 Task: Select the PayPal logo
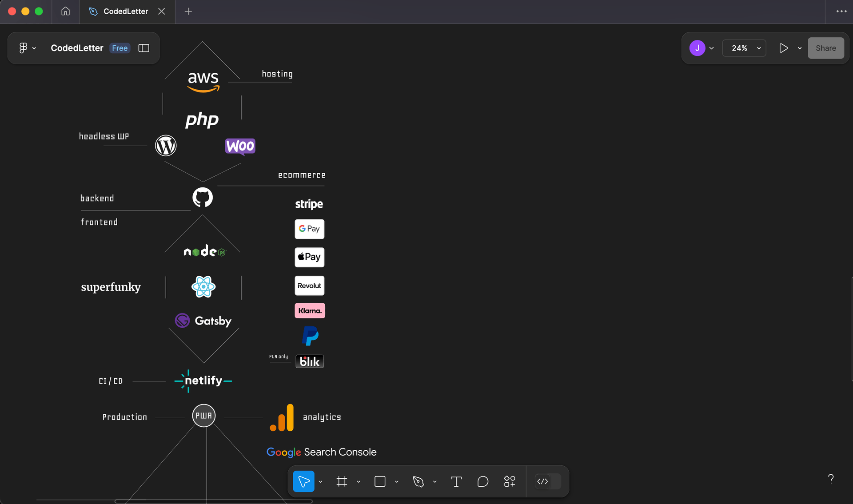click(x=310, y=336)
